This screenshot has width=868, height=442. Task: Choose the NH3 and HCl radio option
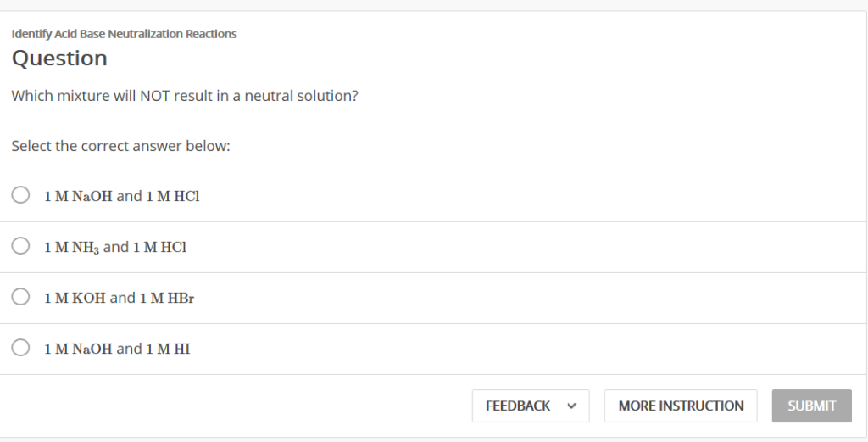pyautogui.click(x=20, y=246)
